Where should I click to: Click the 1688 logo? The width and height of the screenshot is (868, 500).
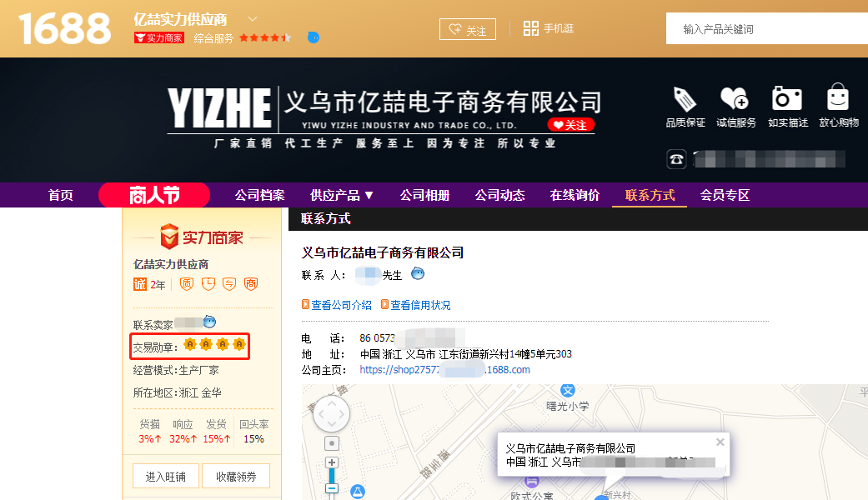tap(64, 29)
